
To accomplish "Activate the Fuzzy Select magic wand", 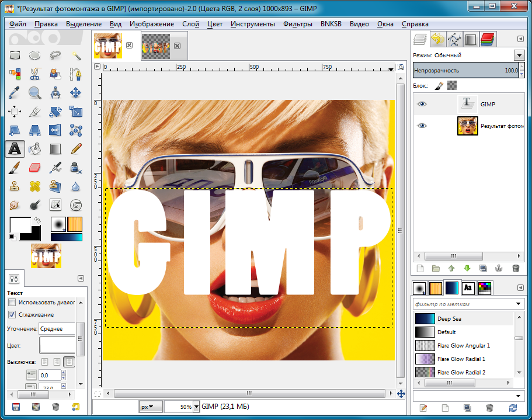I will point(76,55).
